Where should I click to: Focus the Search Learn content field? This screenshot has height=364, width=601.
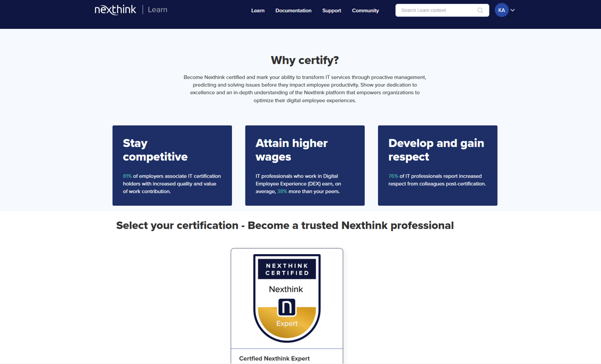[436, 10]
